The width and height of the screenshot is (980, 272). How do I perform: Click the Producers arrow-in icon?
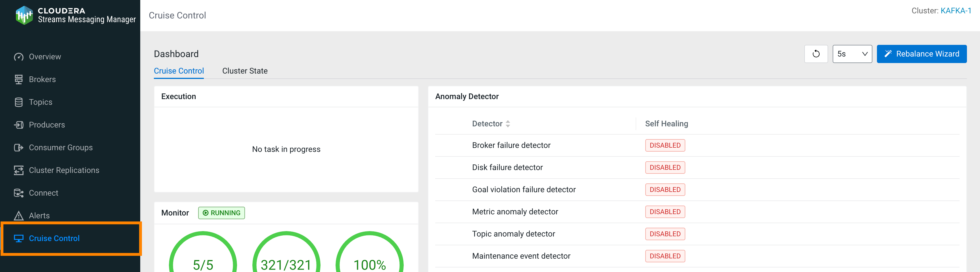19,125
